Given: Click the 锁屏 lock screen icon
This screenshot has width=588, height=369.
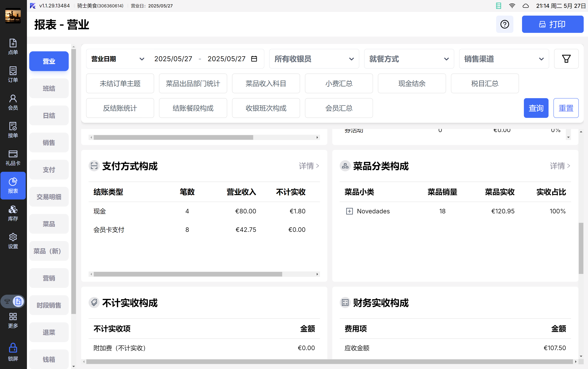Looking at the screenshot, I should pyautogui.click(x=13, y=352).
